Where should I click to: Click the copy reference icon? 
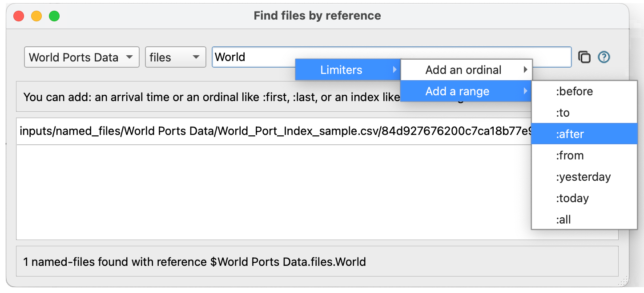[x=584, y=57]
